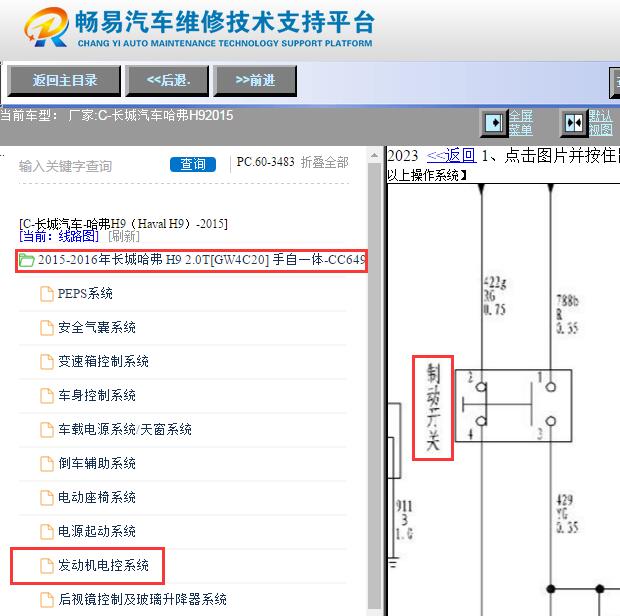Open the 变速箱控制系统 item
Image resolution: width=620 pixels, height=616 pixels.
tap(103, 361)
